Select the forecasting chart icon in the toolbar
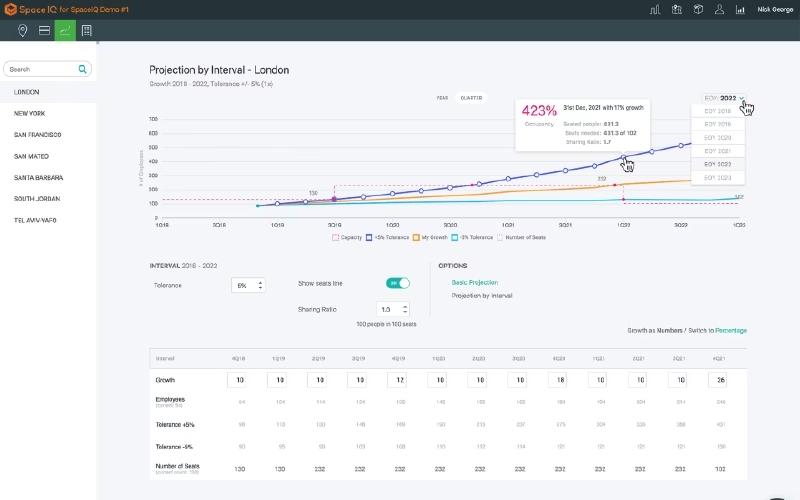The image size is (800, 500). [x=65, y=31]
